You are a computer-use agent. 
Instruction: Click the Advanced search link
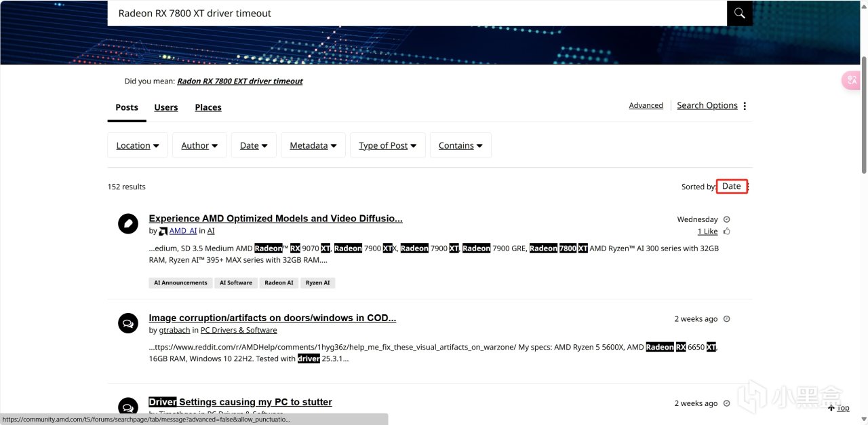coord(646,105)
